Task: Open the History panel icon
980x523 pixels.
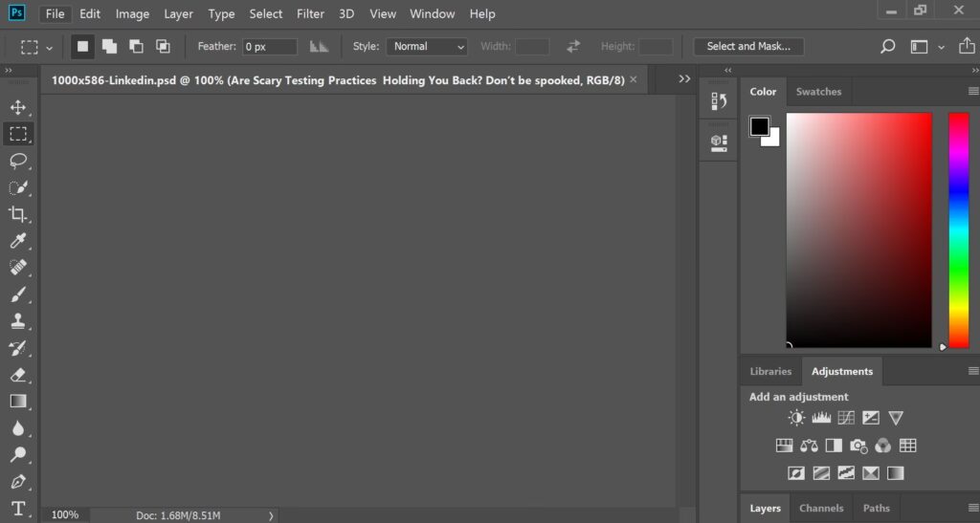Action: [719, 100]
